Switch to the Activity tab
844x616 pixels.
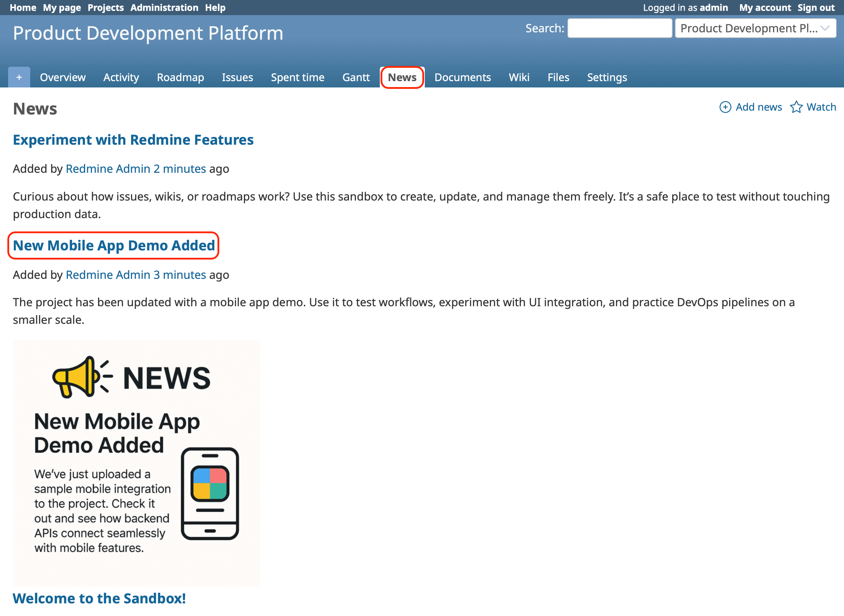point(121,77)
